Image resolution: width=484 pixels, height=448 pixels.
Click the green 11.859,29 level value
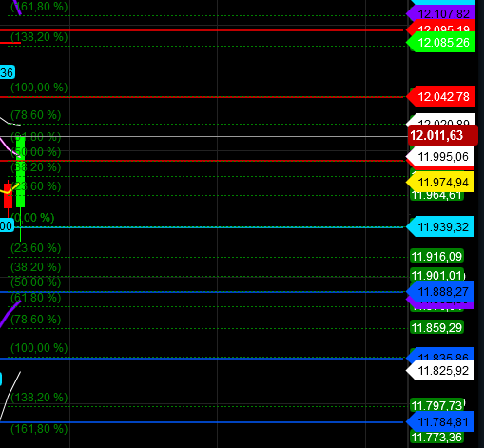[x=436, y=327]
